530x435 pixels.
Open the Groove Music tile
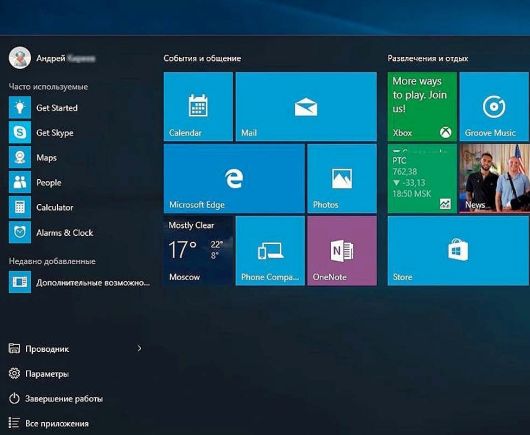coord(494,106)
